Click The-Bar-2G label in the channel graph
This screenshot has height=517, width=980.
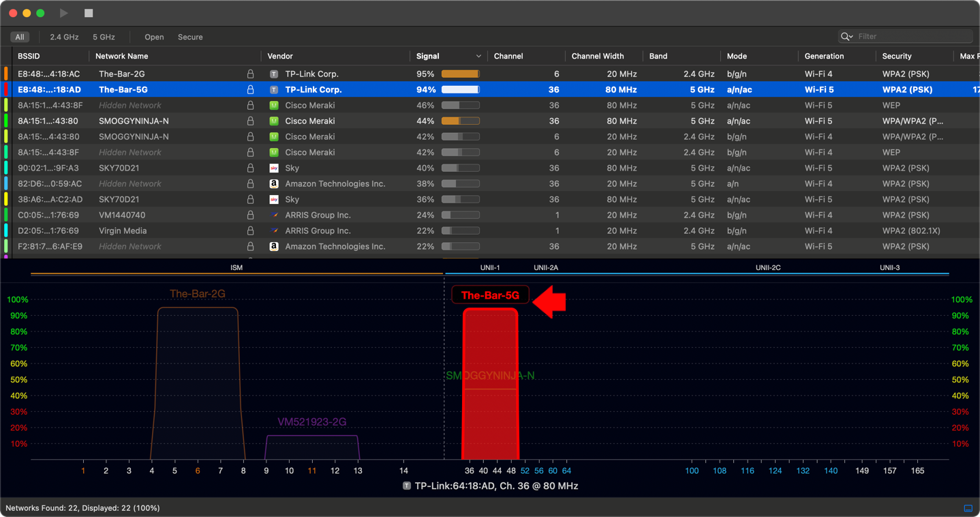click(x=198, y=294)
